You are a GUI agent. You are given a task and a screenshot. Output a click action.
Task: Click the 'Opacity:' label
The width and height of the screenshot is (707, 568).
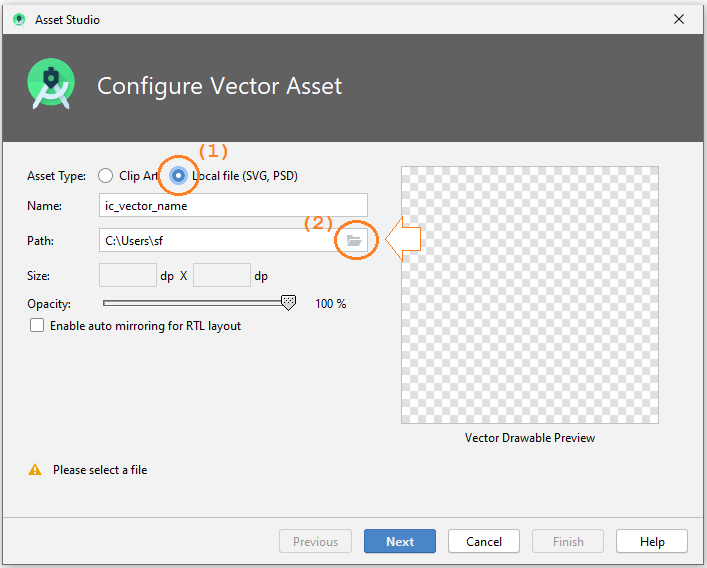[49, 304]
